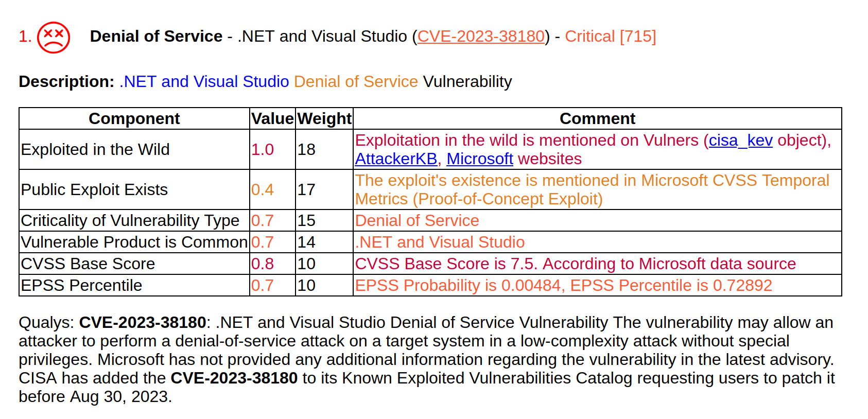This screenshot has height=419, width=868.
Task: Click the Weight column header
Action: click(324, 119)
